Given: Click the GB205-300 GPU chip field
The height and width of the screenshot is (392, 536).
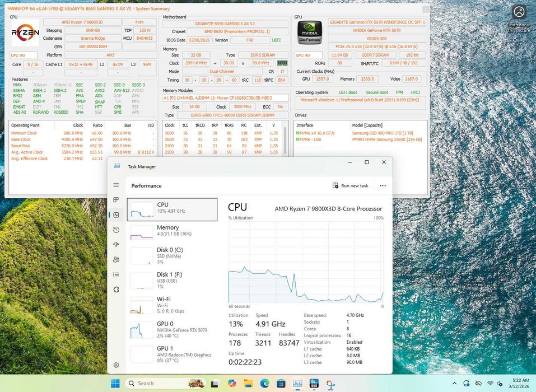Looking at the screenshot, I should (376, 39).
